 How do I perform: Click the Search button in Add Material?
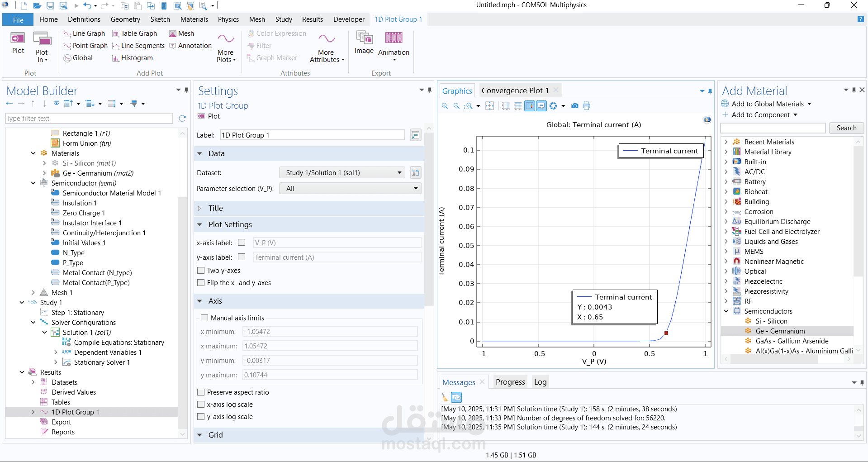click(x=846, y=128)
